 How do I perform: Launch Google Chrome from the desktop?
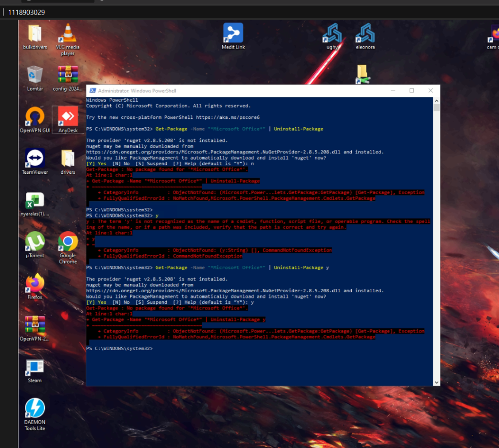point(68,242)
